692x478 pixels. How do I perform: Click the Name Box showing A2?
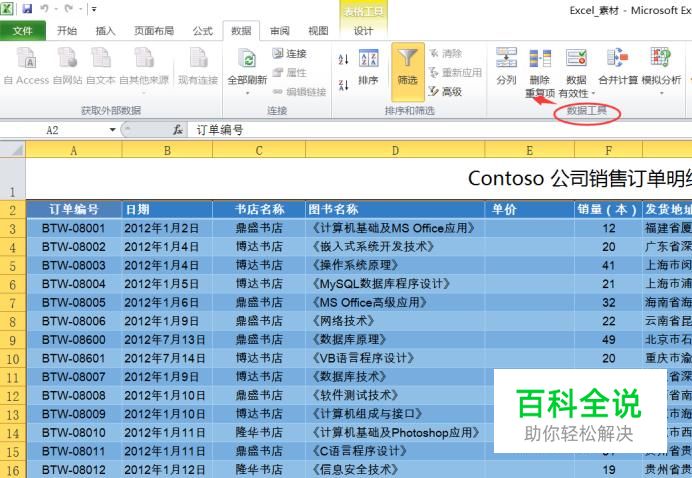(53, 130)
